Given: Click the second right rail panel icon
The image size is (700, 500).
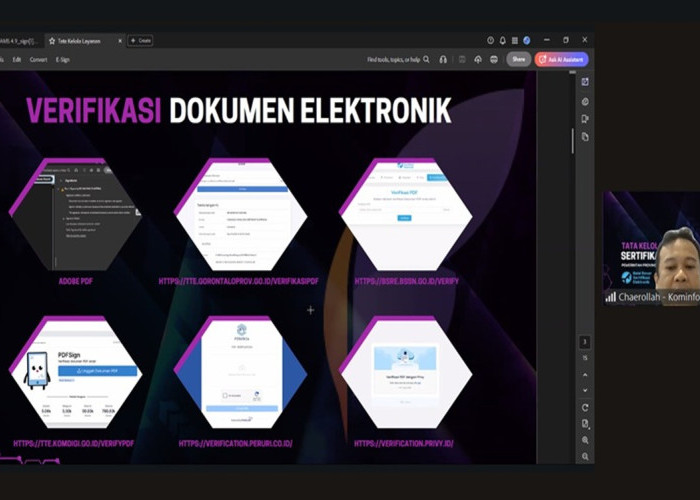Looking at the screenshot, I should pyautogui.click(x=585, y=102).
